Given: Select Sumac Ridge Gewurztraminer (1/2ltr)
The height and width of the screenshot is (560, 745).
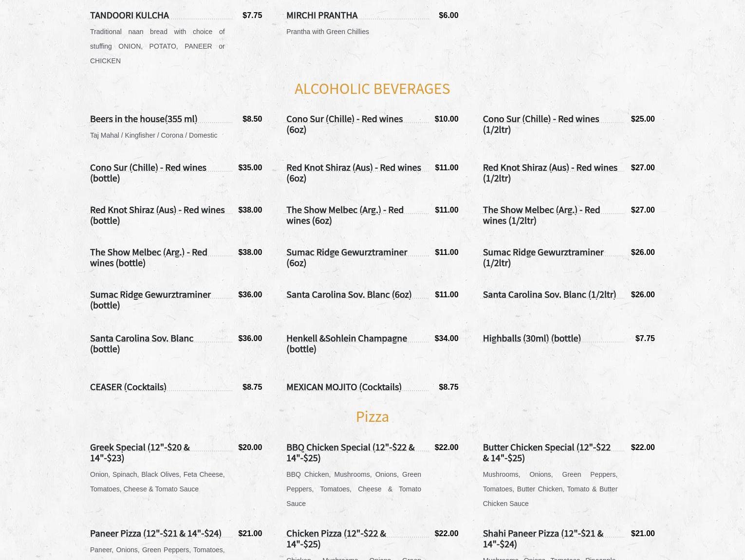Looking at the screenshot, I should (x=543, y=257).
